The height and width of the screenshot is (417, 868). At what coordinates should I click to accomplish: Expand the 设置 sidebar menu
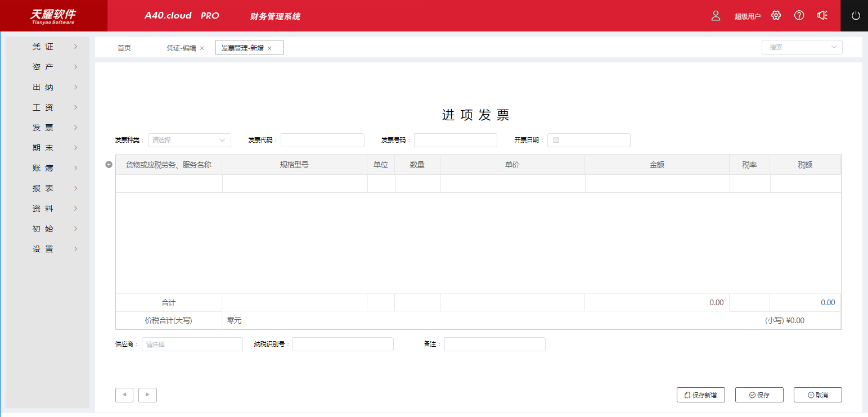(x=47, y=249)
